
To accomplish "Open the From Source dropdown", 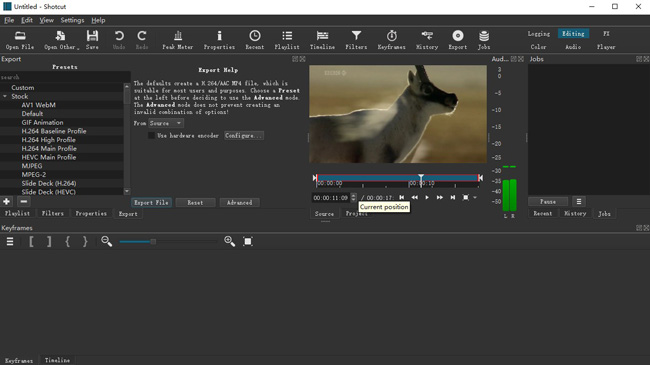I will (166, 123).
